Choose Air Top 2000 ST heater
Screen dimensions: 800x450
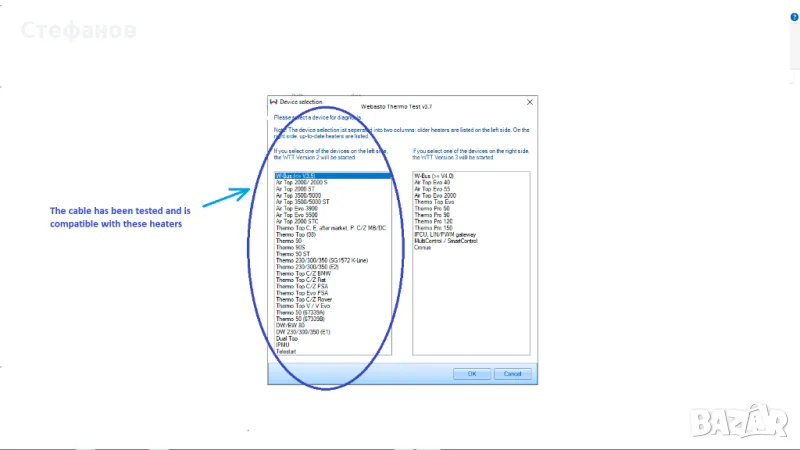(x=295, y=189)
